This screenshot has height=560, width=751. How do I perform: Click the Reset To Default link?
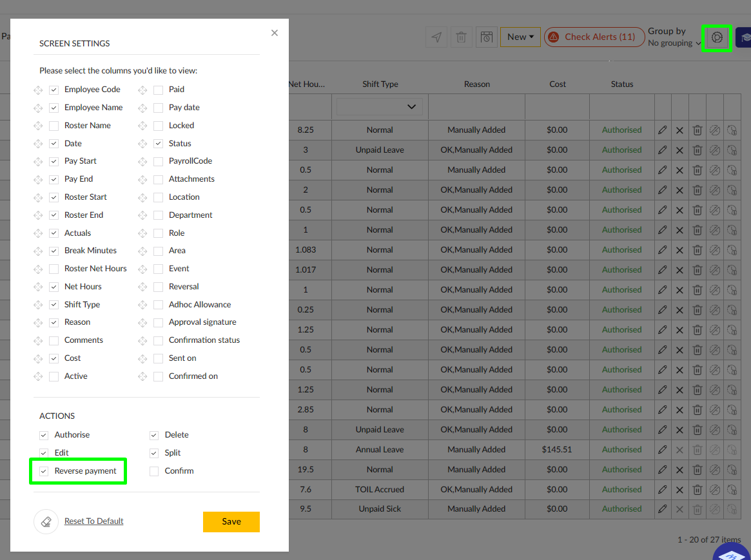pyautogui.click(x=93, y=520)
